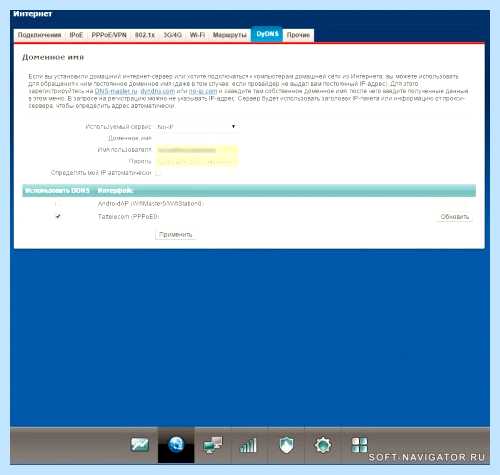Switch to the IPoE tab
This screenshot has width=500, height=475.
click(76, 35)
